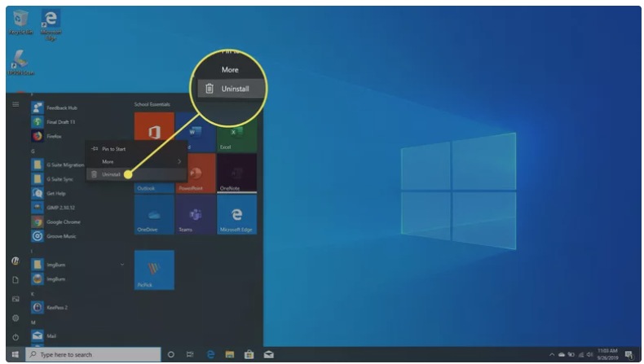Viewport: 644px width, 364px height.
Task: Open Settings gear in Start sidebar
Action: (x=15, y=318)
